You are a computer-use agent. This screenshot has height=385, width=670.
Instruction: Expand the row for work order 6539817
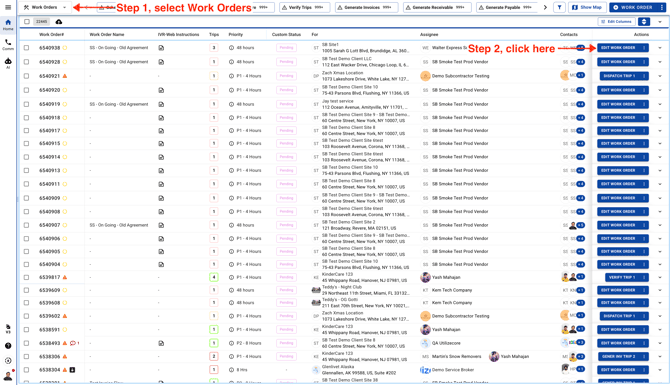point(660,277)
